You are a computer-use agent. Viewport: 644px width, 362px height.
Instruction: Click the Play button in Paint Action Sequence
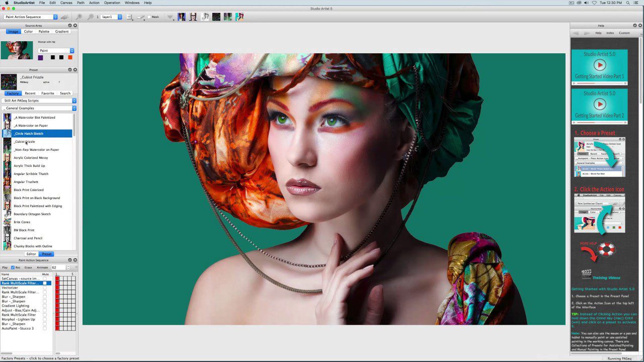(5, 267)
